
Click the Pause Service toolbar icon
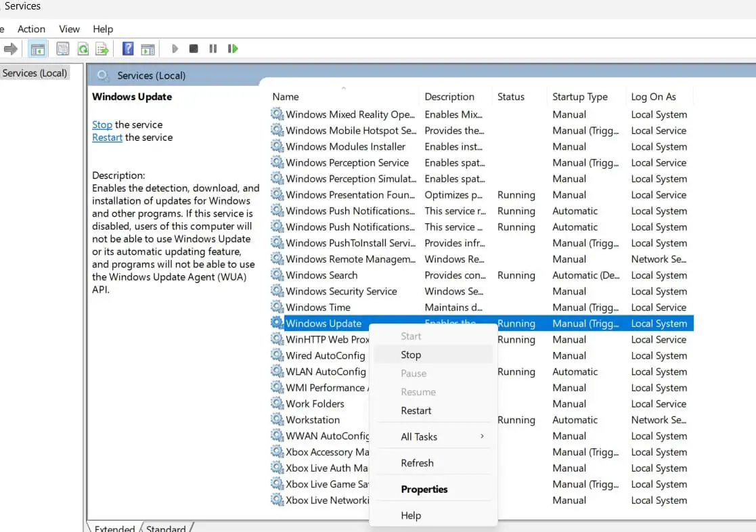coord(213,49)
